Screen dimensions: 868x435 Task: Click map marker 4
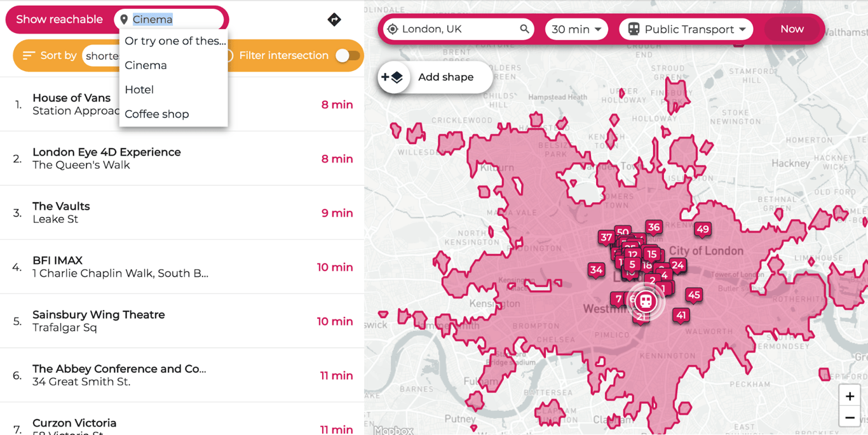coord(664,275)
